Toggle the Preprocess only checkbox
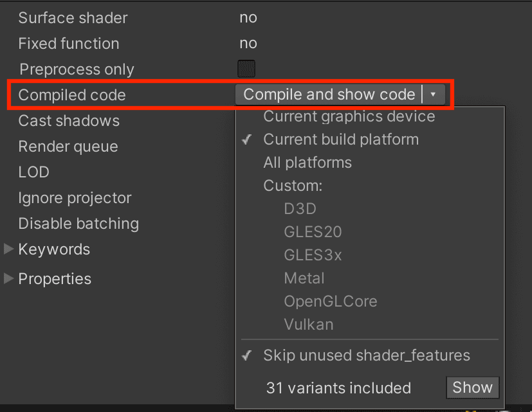This screenshot has height=412, width=532. click(246, 69)
